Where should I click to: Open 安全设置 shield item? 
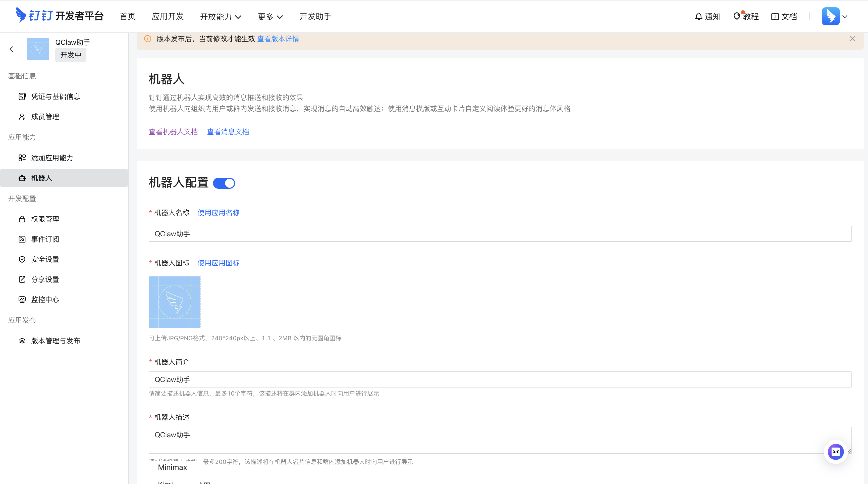(45, 260)
